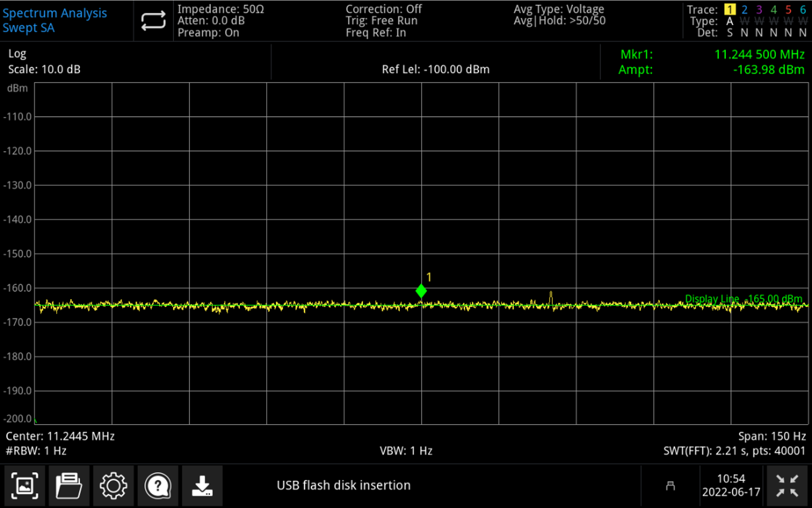Click the Trig: Free Run setting
The width and height of the screenshot is (812, 508).
tap(381, 21)
